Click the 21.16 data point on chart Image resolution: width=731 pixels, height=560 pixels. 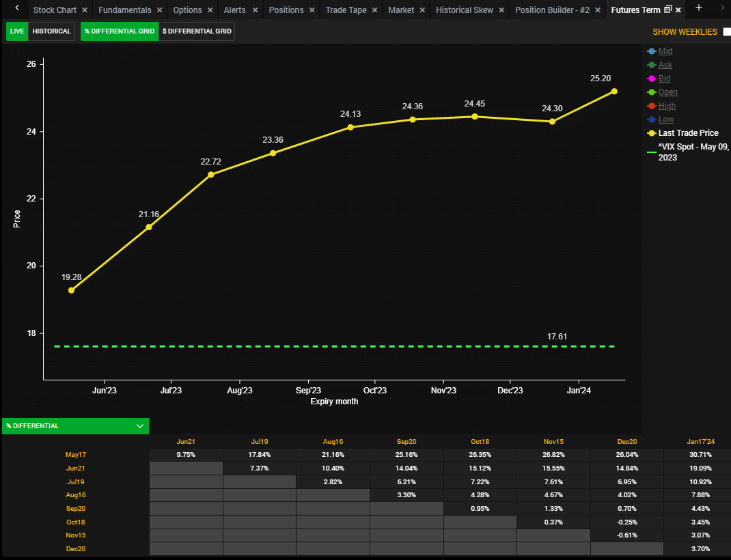click(x=149, y=227)
